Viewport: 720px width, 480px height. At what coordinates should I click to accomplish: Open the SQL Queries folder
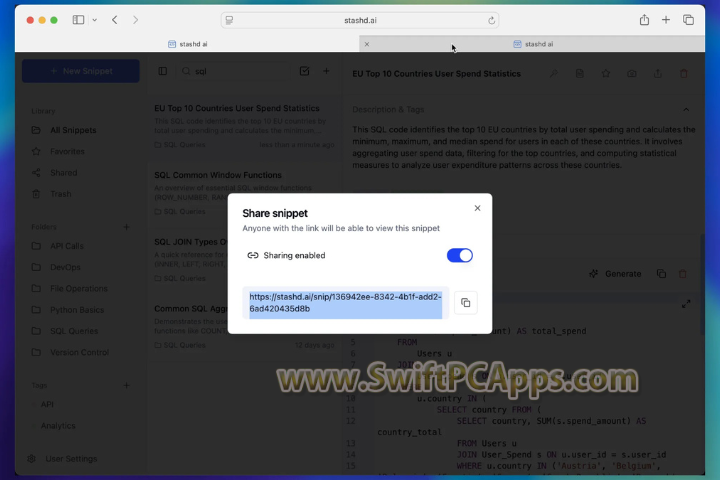pos(73,330)
